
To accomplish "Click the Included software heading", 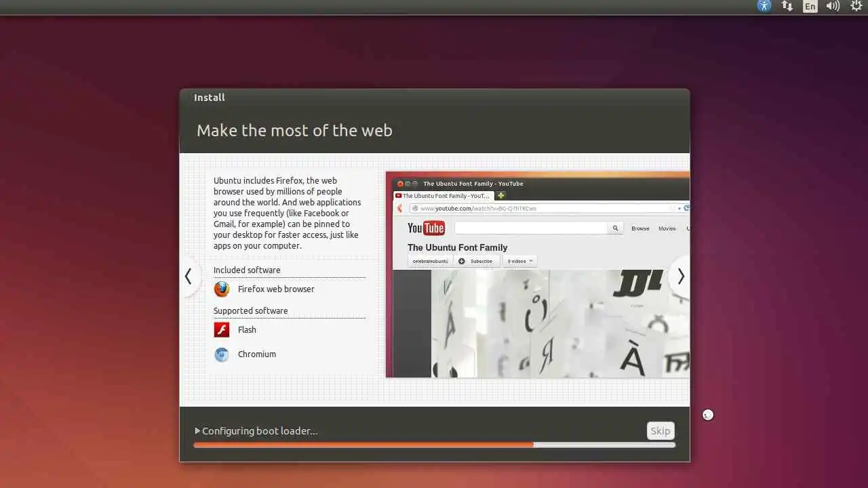I will coord(247,270).
